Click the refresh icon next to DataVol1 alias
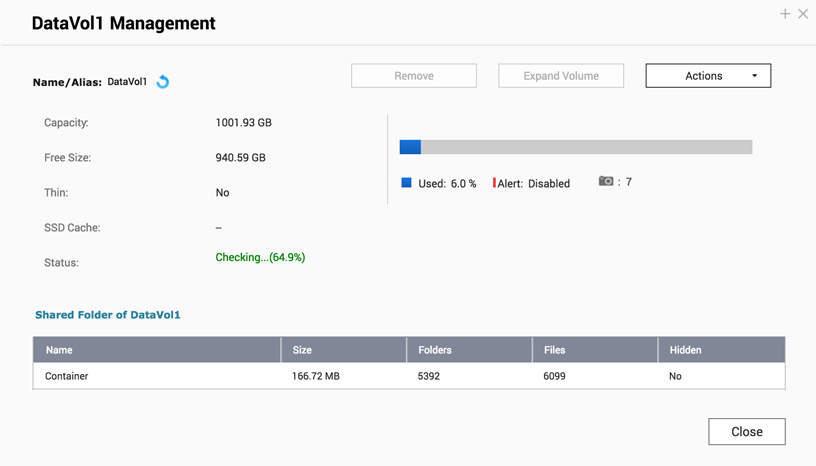816x466 pixels. 163,82
